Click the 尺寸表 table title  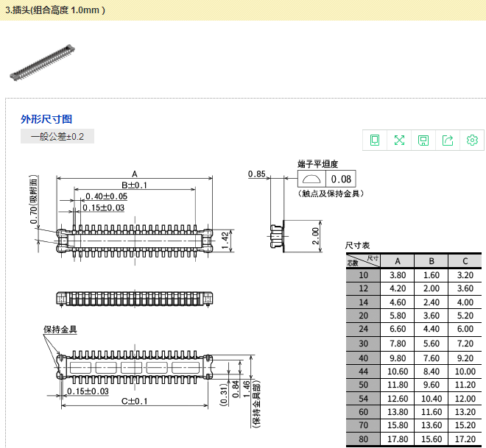358,245
